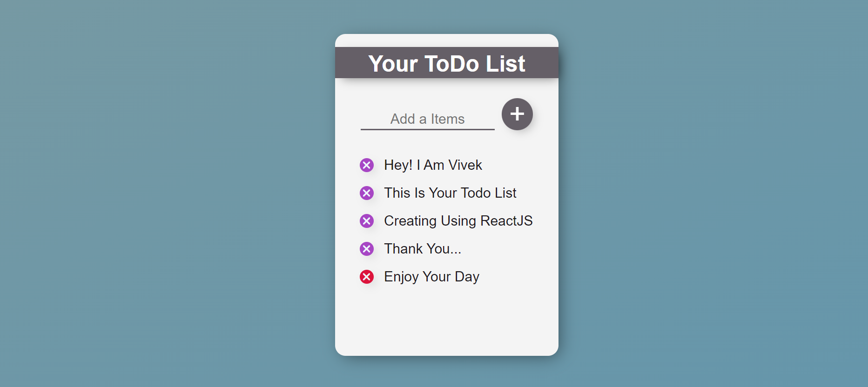
Task: Focus the text box for adding new todos
Action: [x=427, y=119]
